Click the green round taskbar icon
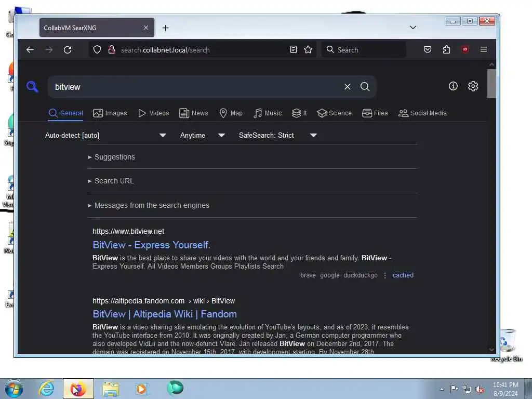 coord(175,388)
